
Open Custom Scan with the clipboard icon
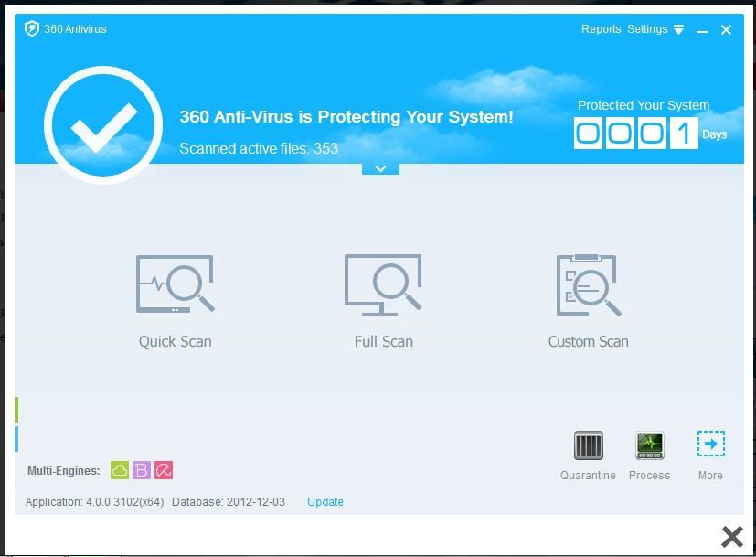[x=588, y=284]
